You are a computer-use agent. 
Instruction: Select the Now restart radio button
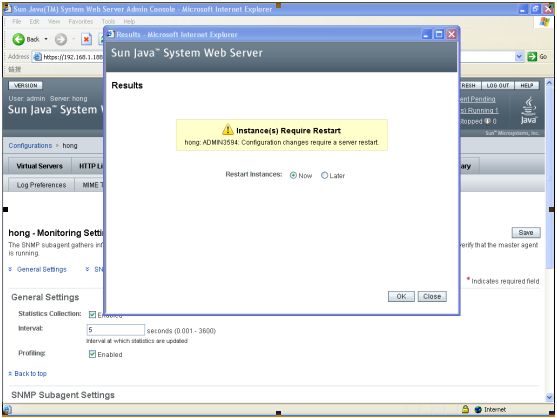293,175
